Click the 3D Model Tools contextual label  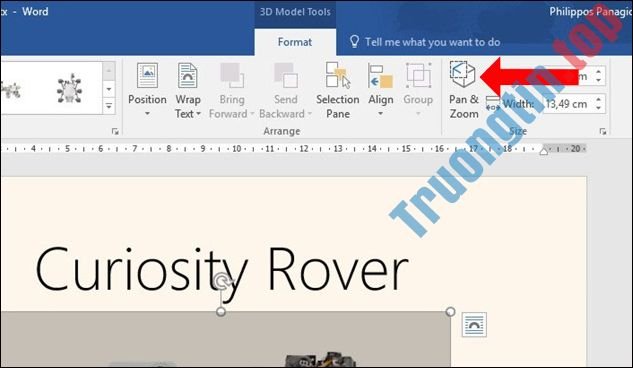coord(295,12)
